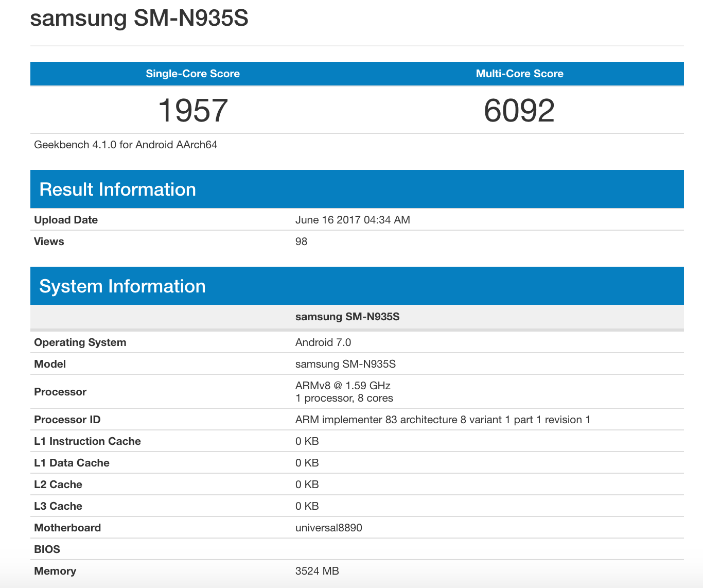The image size is (703, 588).
Task: Click the large samsung SM-N935S page title
Action: click(x=139, y=19)
